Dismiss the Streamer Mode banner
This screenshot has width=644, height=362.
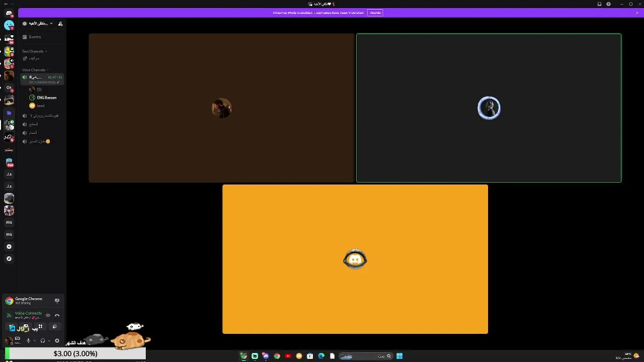coord(637,13)
